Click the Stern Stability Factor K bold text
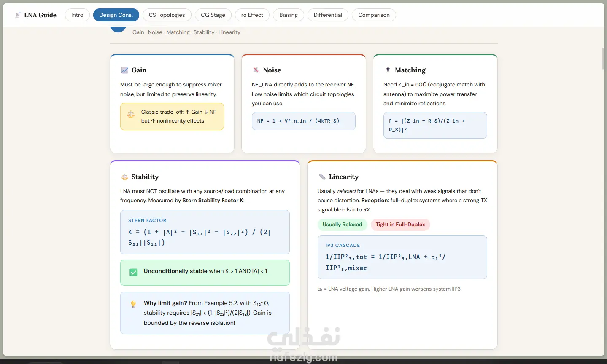This screenshot has height=364, width=607. [213, 201]
